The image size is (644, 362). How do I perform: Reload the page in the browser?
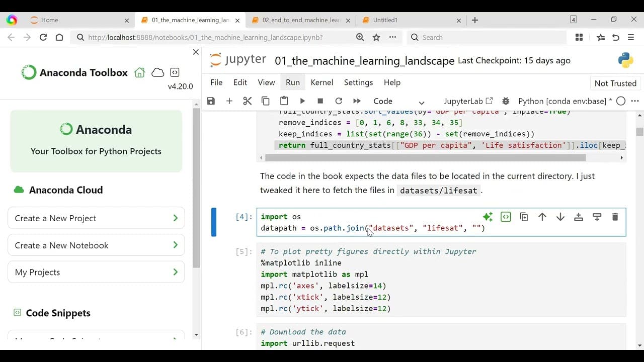pyautogui.click(x=43, y=37)
